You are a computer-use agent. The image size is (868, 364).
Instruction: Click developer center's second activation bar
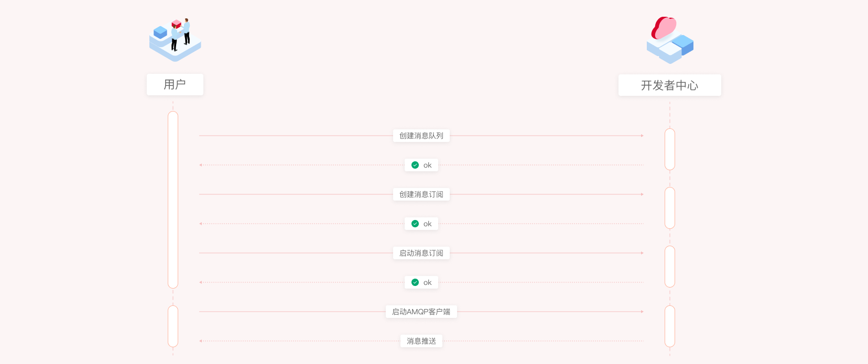point(670,208)
